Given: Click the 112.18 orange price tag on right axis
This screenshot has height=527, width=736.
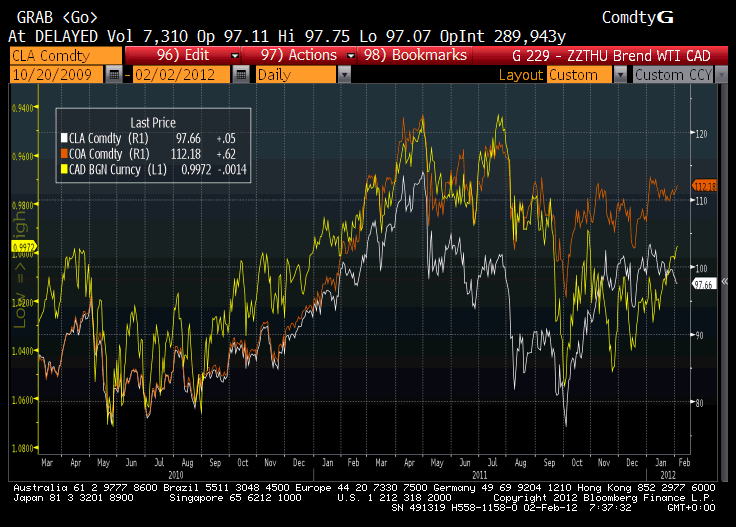Looking at the screenshot, I should tap(705, 186).
